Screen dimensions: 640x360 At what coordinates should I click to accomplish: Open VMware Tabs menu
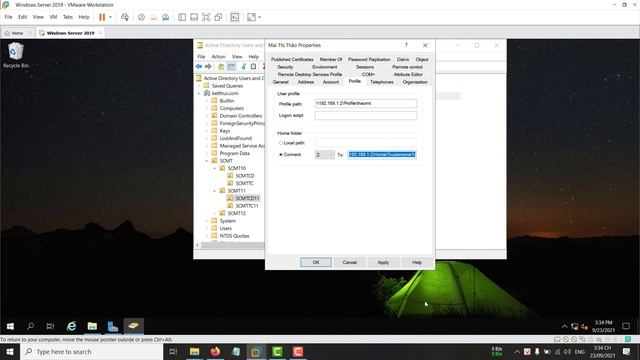(x=68, y=17)
